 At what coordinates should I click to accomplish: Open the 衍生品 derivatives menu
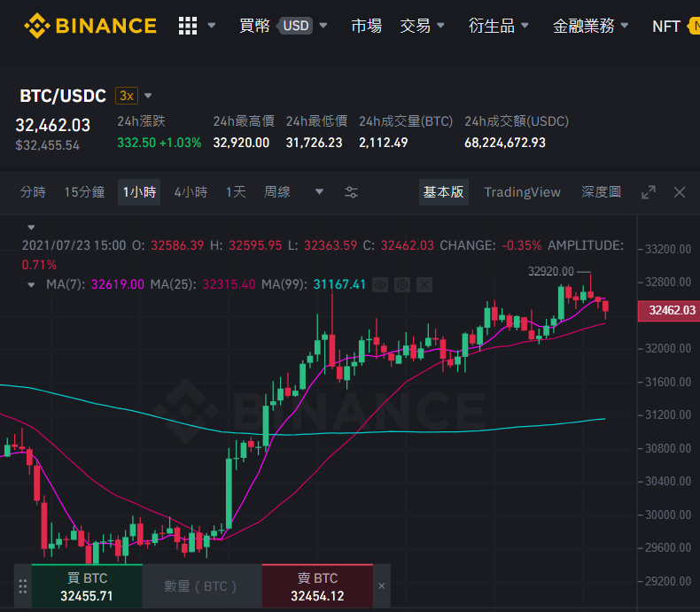(x=492, y=26)
